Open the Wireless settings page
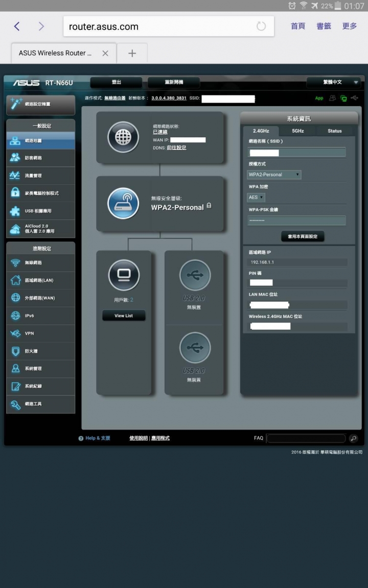Image resolution: width=368 pixels, height=588 pixels. [40, 262]
